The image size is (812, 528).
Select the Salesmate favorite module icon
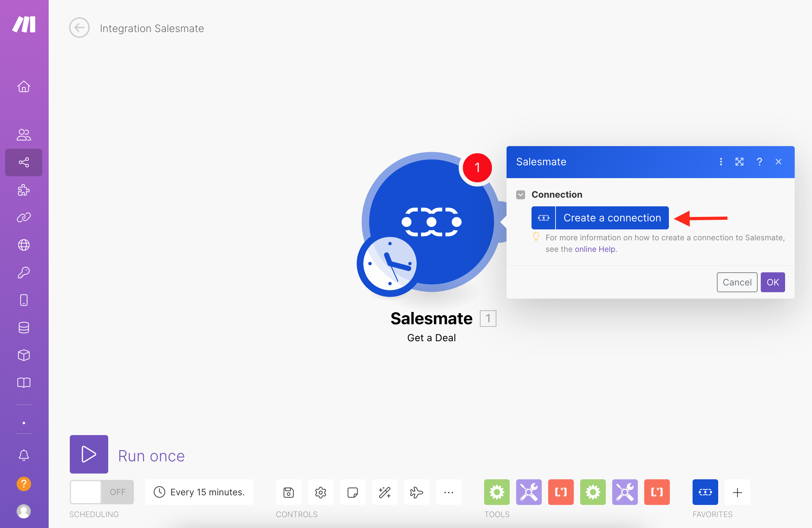click(705, 492)
